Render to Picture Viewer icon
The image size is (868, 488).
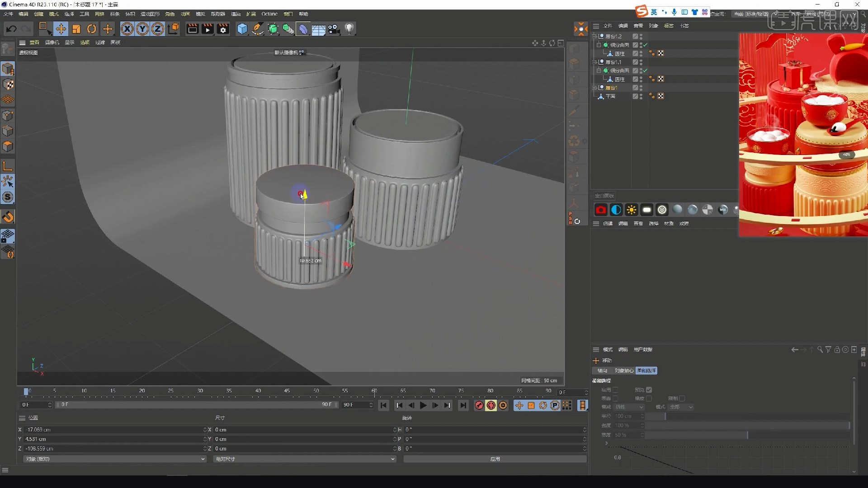click(x=208, y=29)
